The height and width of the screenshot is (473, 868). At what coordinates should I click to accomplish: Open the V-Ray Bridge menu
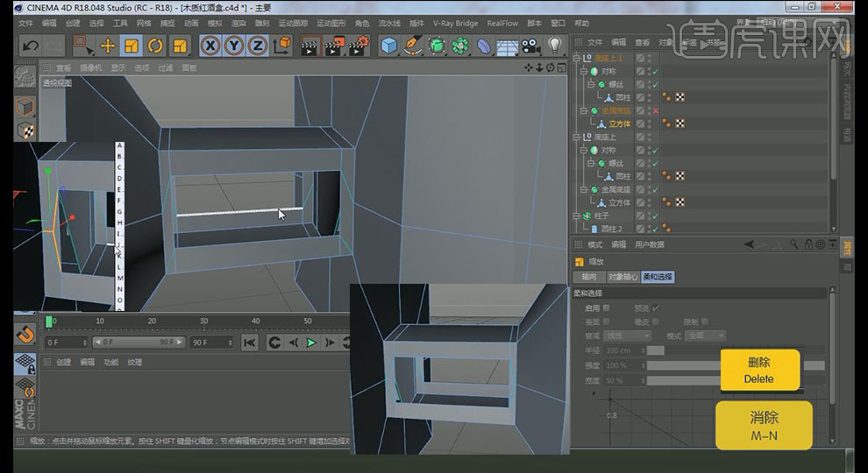456,24
